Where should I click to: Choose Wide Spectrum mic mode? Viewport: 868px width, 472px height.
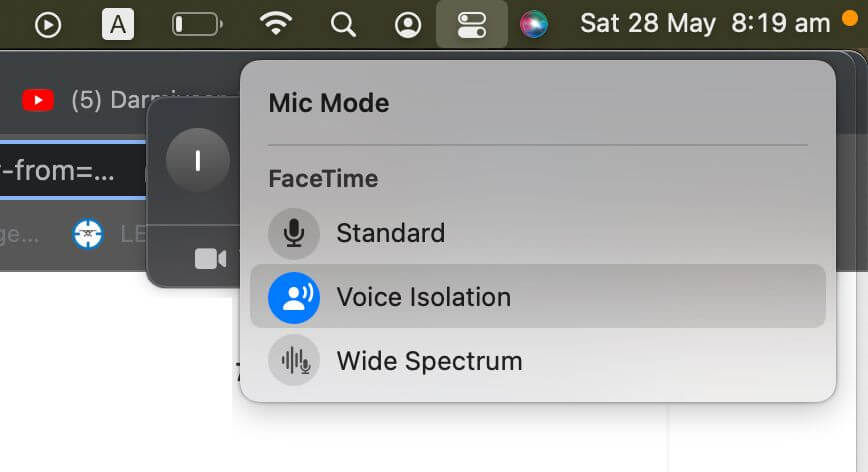(429, 360)
